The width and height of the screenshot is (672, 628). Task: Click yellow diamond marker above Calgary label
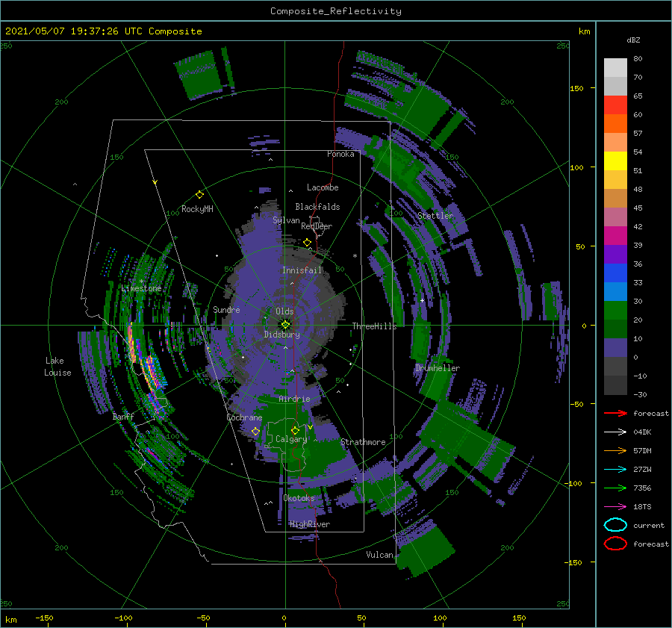click(295, 430)
